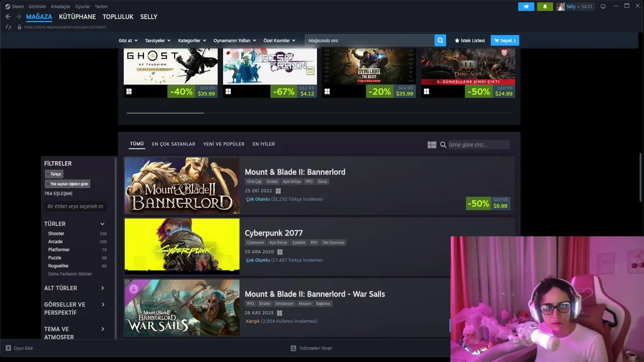Open the Tavsiyeler dropdown
The height and width of the screenshot is (362, 644).
157,40
